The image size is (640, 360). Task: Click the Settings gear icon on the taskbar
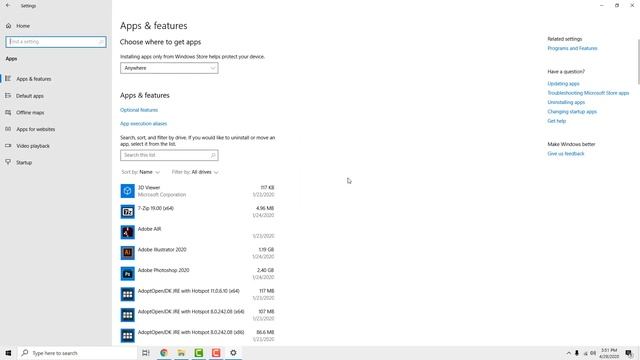tap(233, 353)
